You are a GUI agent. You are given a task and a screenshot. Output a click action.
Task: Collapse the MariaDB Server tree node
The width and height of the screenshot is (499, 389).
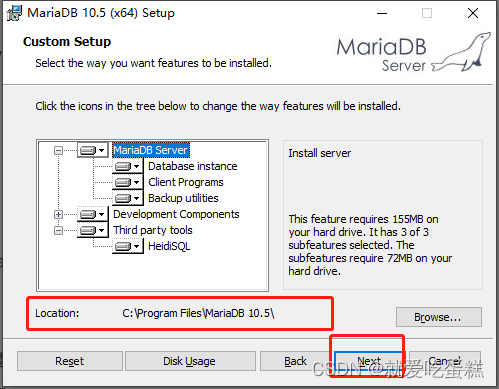pyautogui.click(x=58, y=151)
